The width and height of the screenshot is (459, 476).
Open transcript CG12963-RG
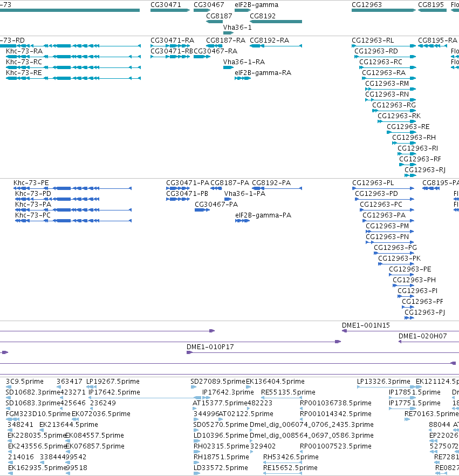point(394,105)
